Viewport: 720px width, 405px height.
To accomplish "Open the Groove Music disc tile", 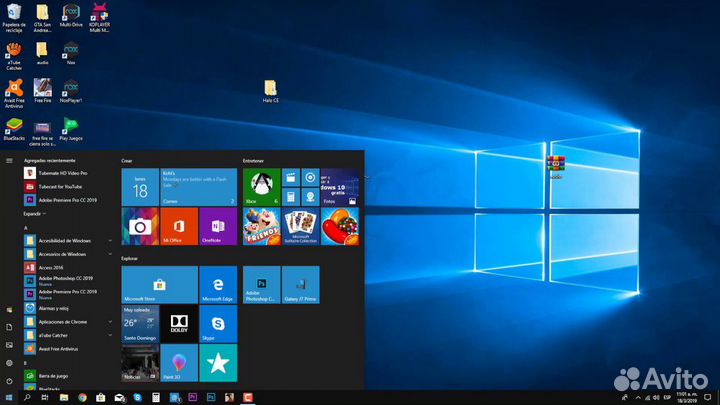I will (310, 177).
